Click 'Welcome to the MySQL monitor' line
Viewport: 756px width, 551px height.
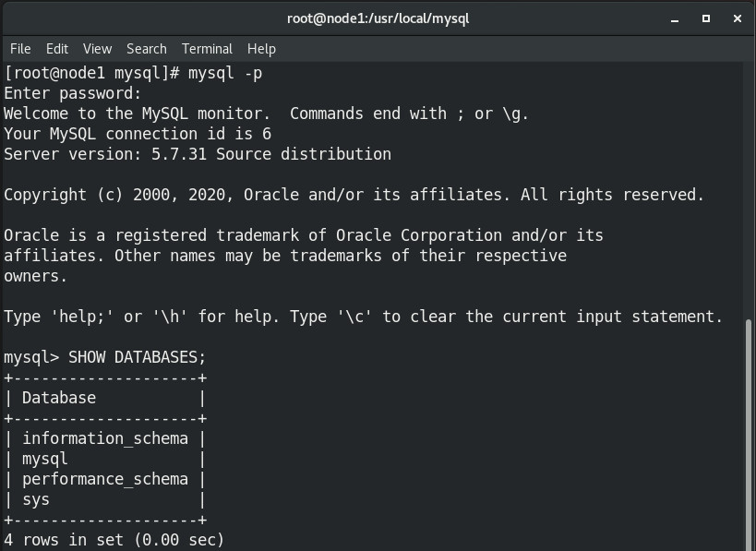(x=267, y=114)
